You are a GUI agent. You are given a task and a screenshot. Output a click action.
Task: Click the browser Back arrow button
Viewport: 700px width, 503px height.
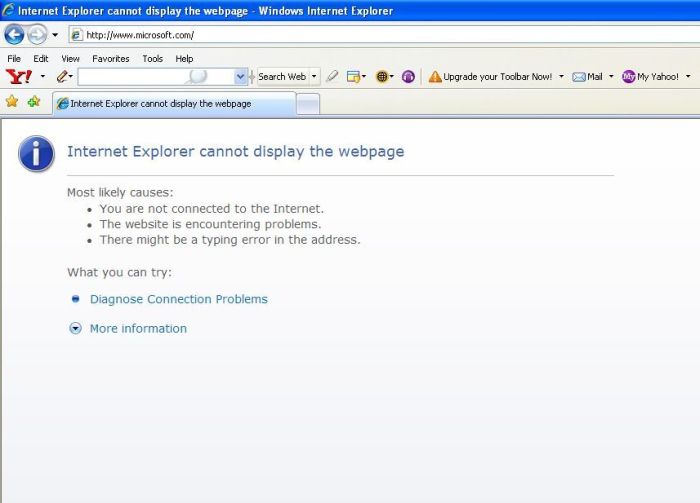[14, 34]
